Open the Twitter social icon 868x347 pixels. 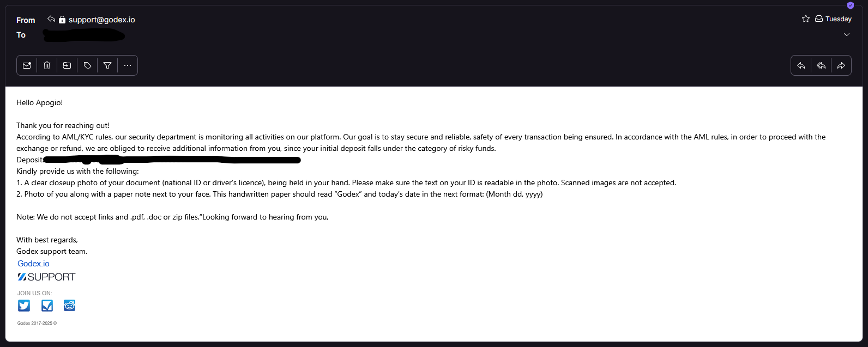[24, 306]
